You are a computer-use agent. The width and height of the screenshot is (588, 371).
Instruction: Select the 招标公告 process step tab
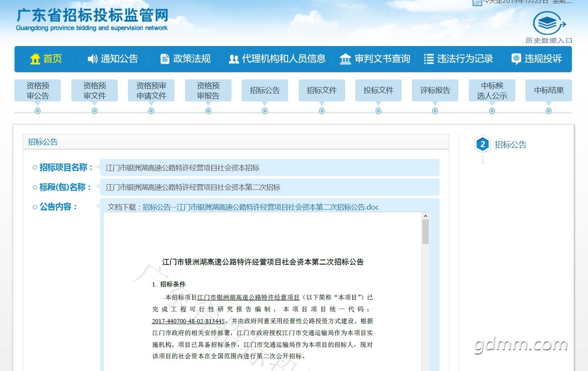(x=265, y=90)
